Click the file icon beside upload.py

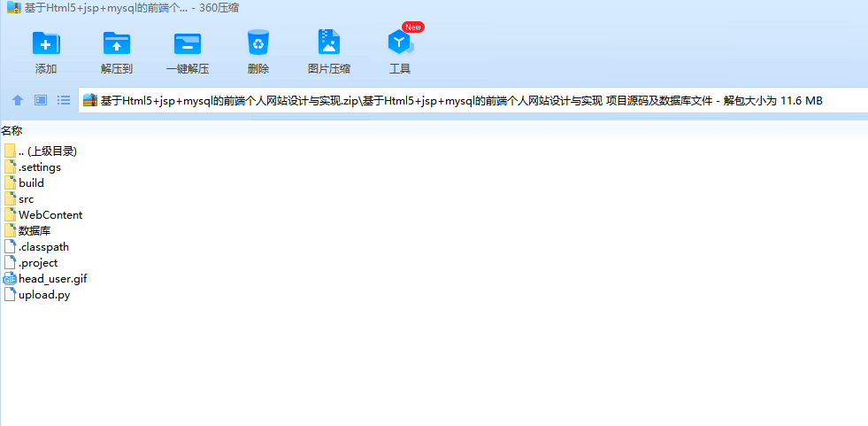[10, 295]
